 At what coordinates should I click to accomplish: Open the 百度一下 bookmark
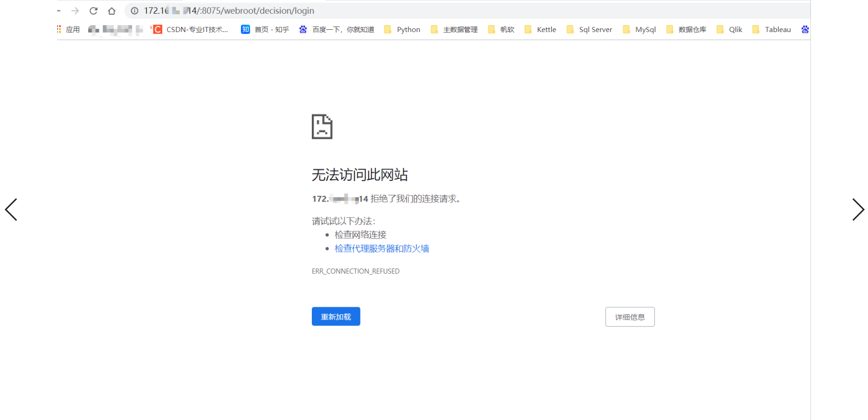pyautogui.click(x=337, y=29)
